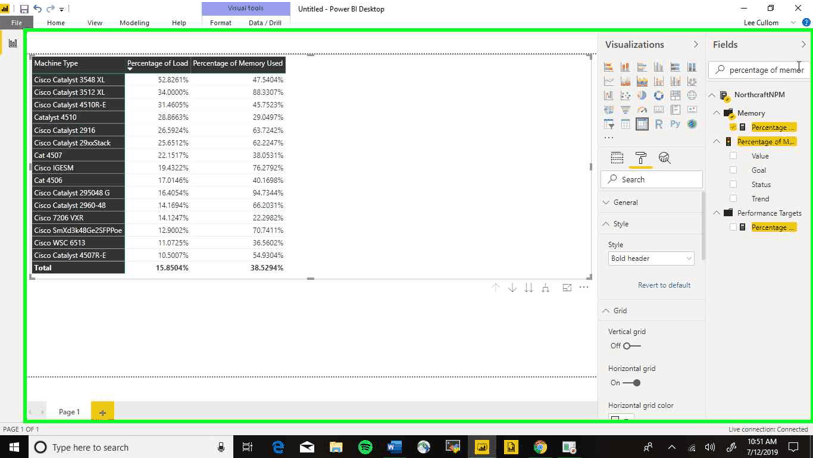Select the Funnel visualization

click(625, 110)
